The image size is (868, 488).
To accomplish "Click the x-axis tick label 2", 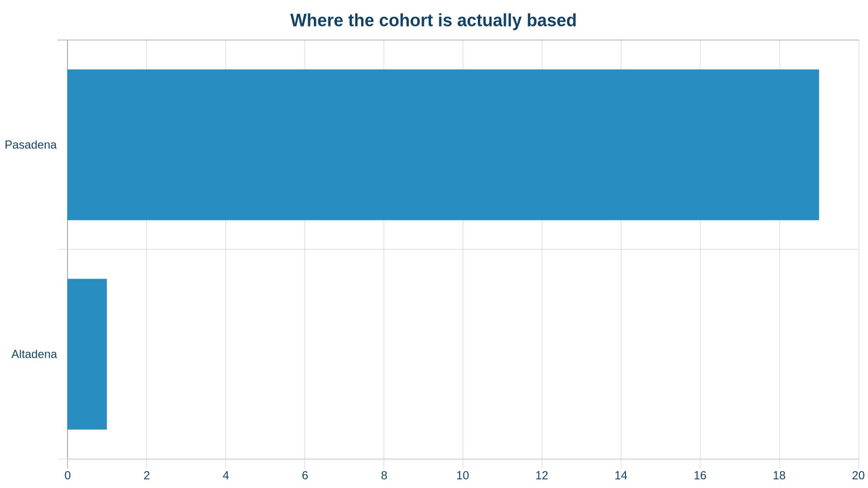I will (147, 475).
